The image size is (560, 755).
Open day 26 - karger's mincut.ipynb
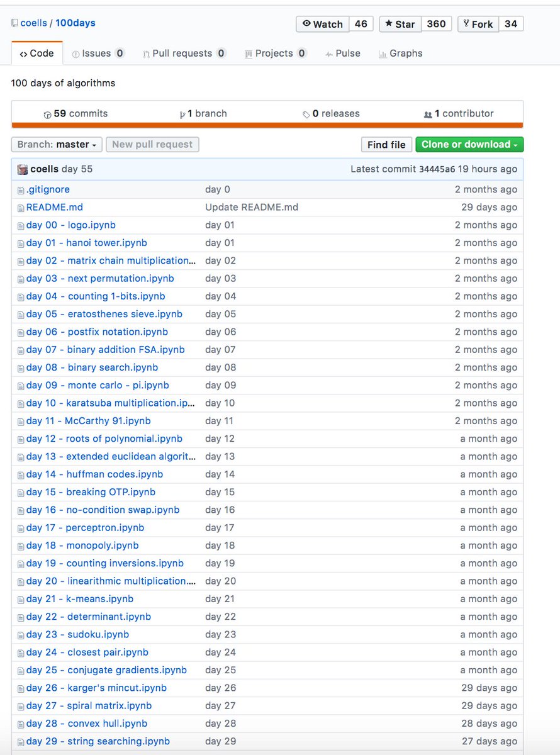tap(96, 688)
